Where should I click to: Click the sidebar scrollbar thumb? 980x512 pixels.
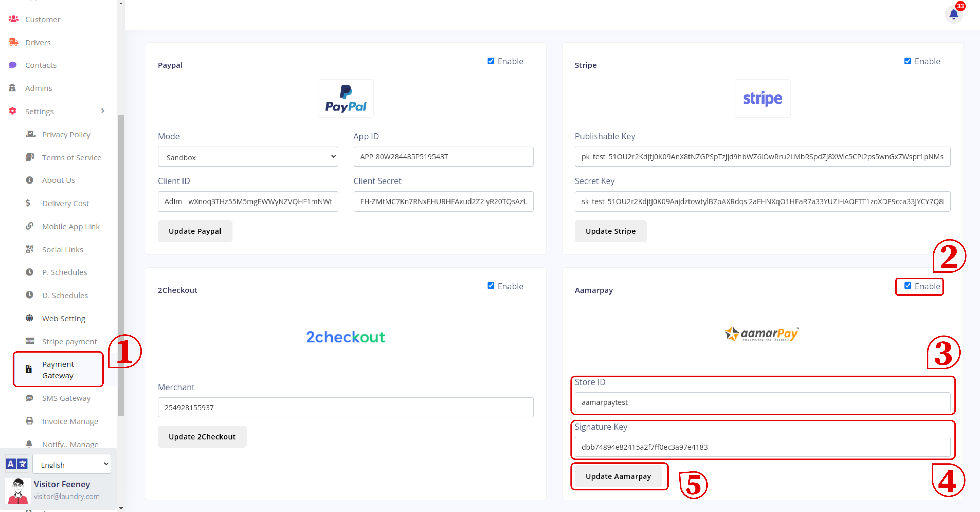[x=121, y=265]
